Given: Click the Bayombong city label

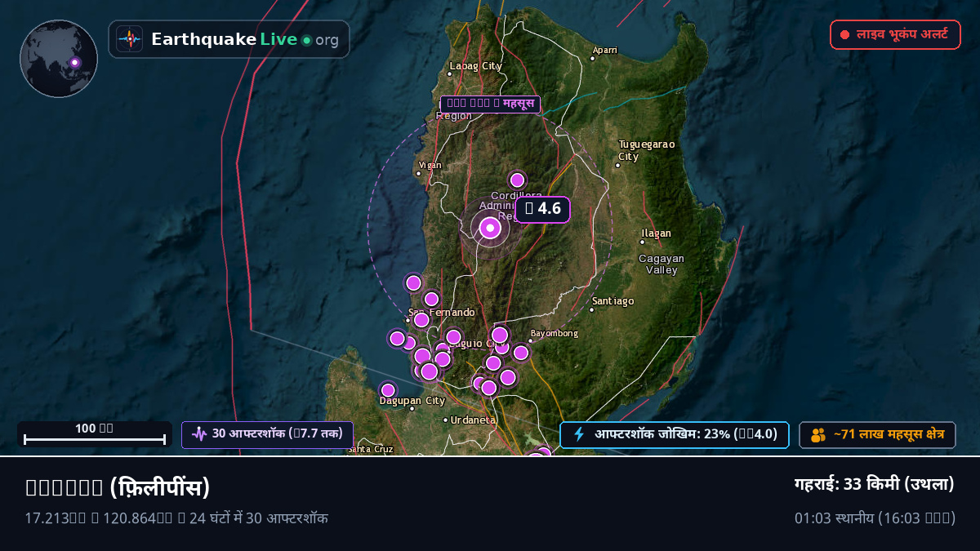Looking at the screenshot, I should pyautogui.click(x=555, y=333).
